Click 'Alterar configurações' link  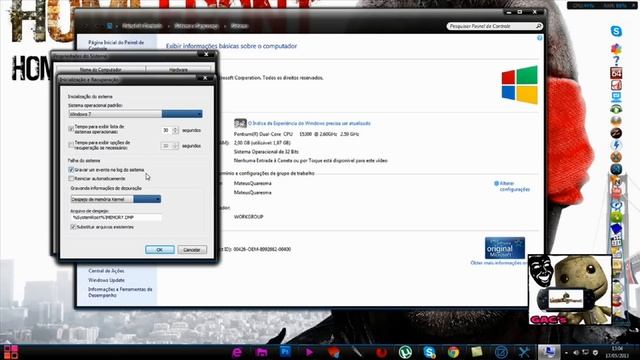point(514,186)
